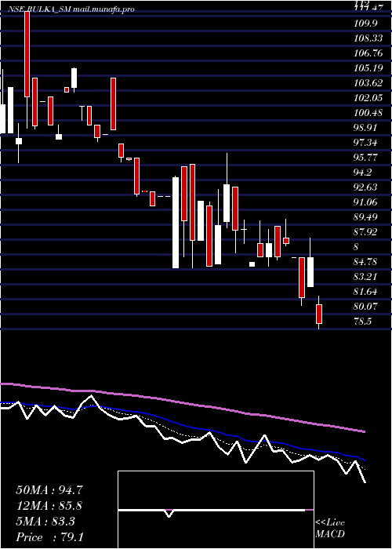This screenshot has width=392, height=549.
Task: Click the 105.19 price level label
Action: pos(368,68)
